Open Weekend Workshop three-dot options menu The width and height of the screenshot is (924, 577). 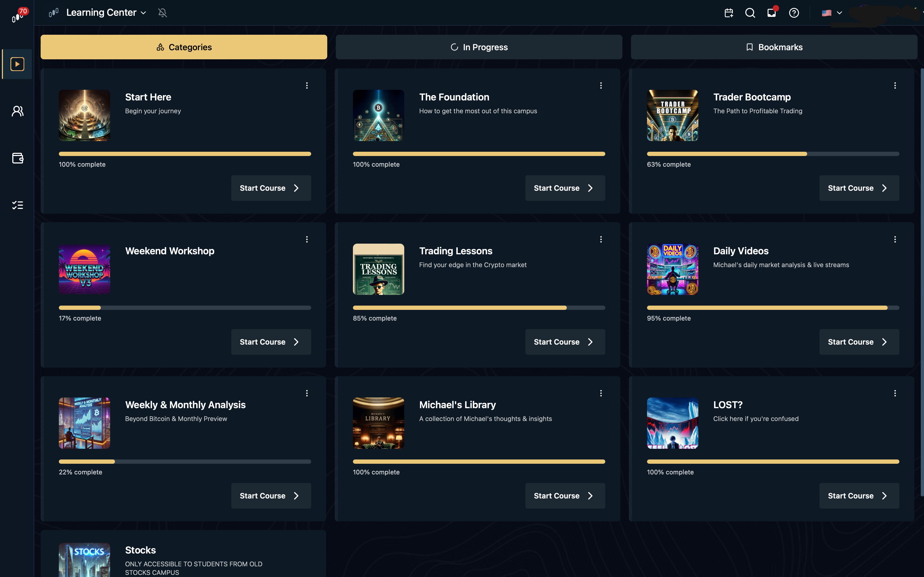tap(307, 239)
